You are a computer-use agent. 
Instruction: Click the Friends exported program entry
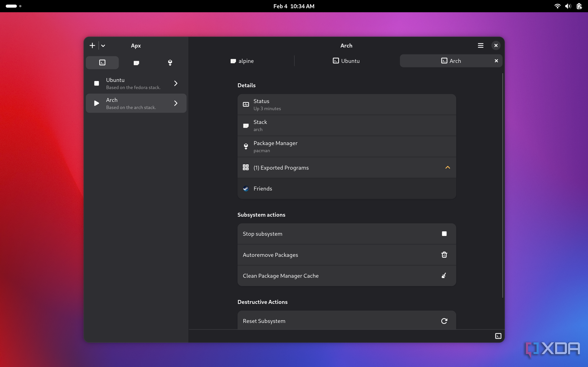pyautogui.click(x=347, y=189)
